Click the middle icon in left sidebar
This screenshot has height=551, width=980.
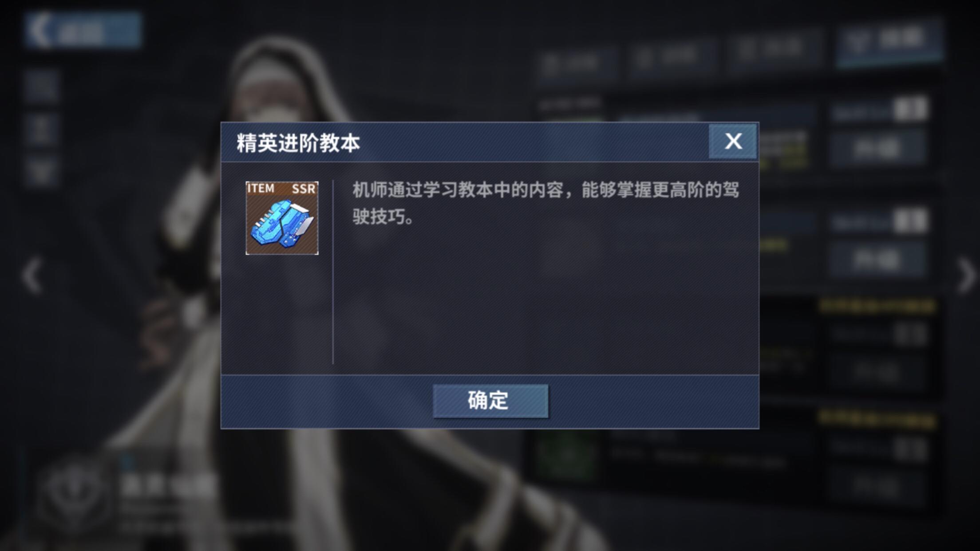41,129
